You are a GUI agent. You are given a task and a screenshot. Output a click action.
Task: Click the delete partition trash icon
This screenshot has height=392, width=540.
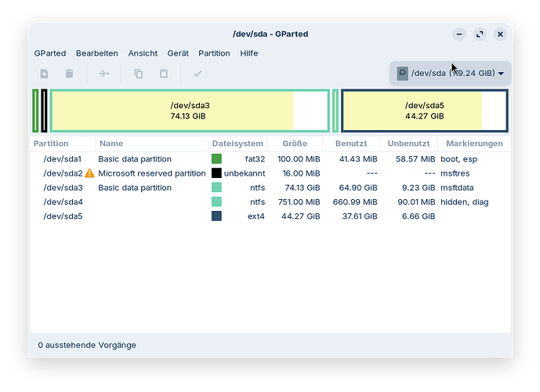pyautogui.click(x=69, y=74)
